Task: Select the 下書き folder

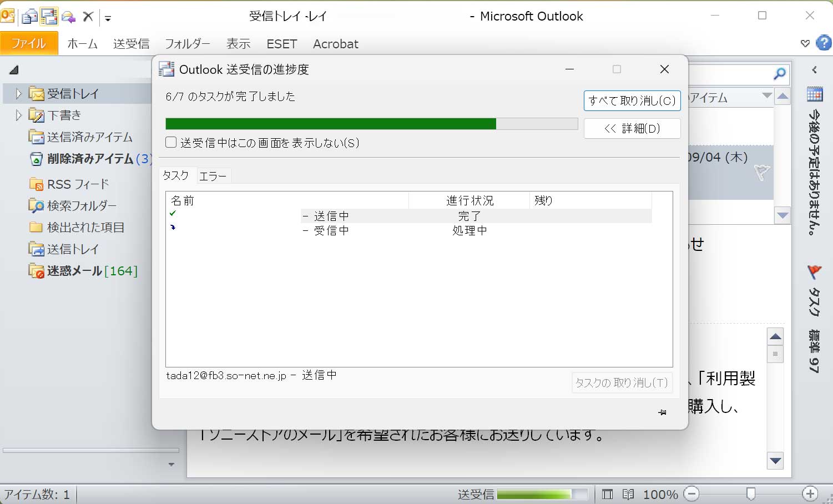Action: pyautogui.click(x=55, y=115)
